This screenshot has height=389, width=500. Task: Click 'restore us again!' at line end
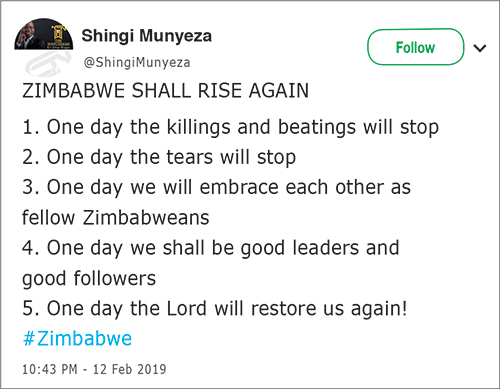click(x=329, y=308)
